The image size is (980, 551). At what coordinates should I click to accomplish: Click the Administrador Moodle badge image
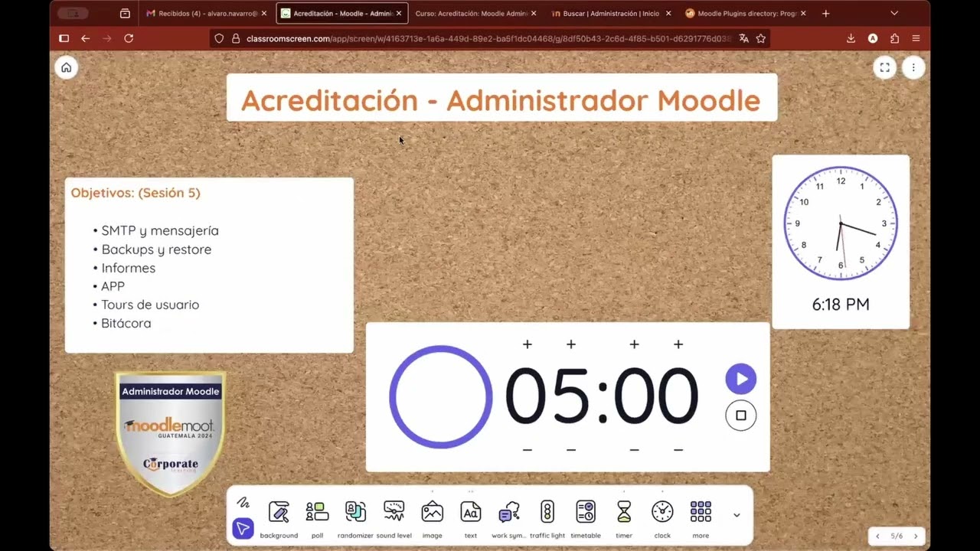tap(171, 432)
